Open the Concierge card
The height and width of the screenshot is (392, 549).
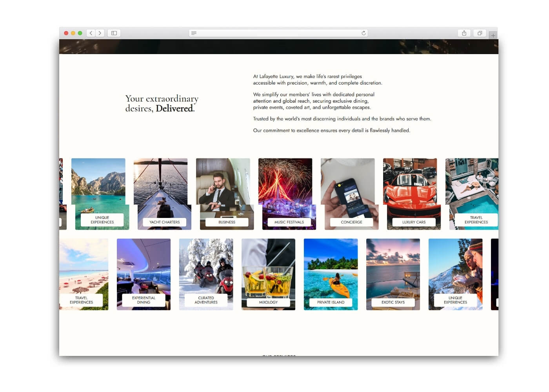349,194
